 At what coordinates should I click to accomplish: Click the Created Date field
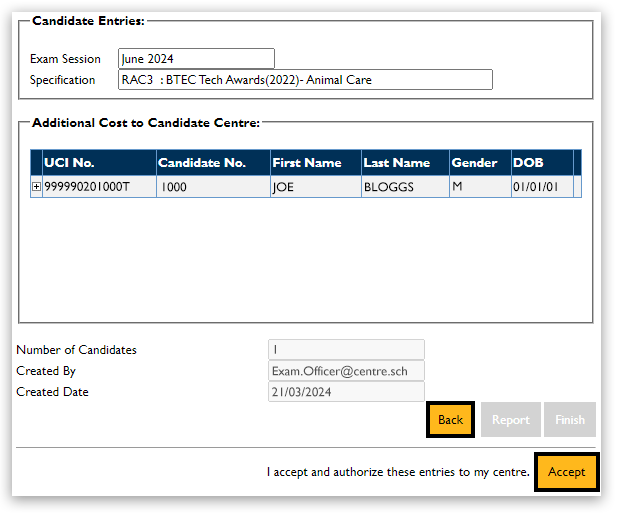(346, 392)
